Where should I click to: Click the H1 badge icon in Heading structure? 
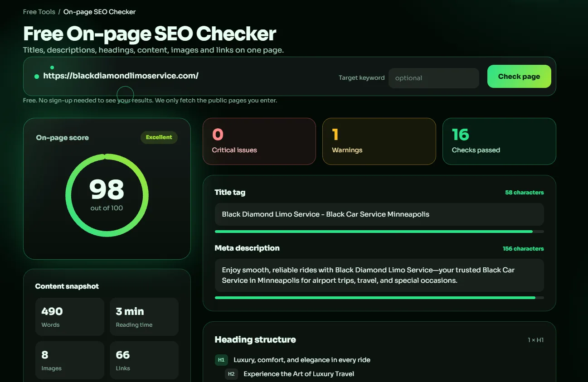(x=221, y=360)
